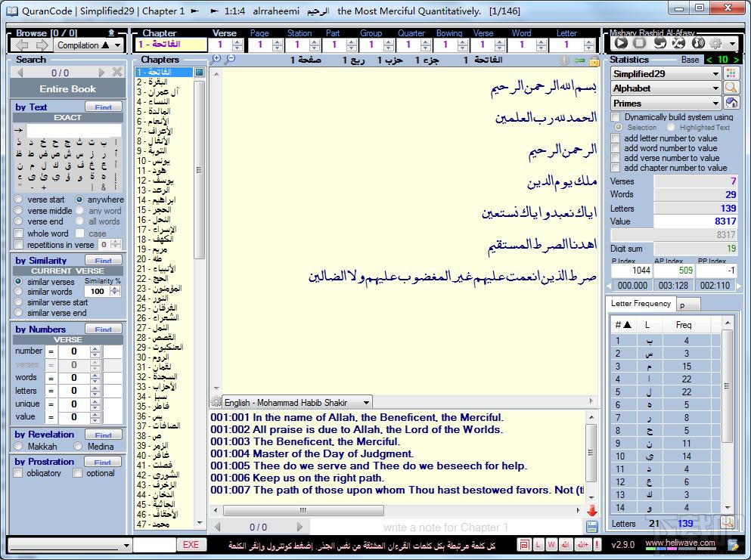
Task: Expand the translation selector dropdown
Action: coord(366,403)
